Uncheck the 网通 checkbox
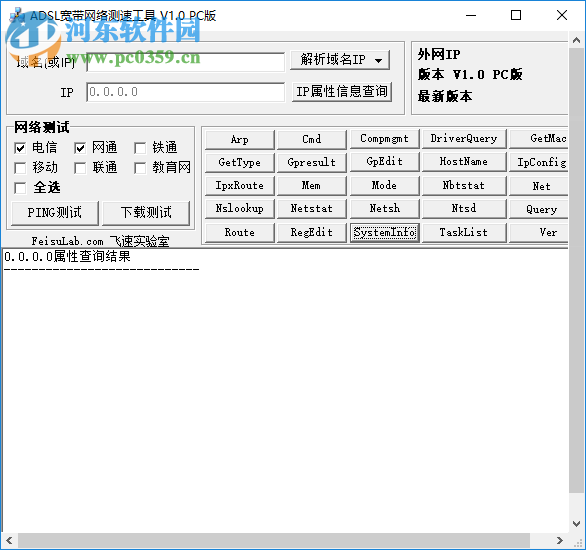This screenshot has width=586, height=550. click(x=80, y=148)
